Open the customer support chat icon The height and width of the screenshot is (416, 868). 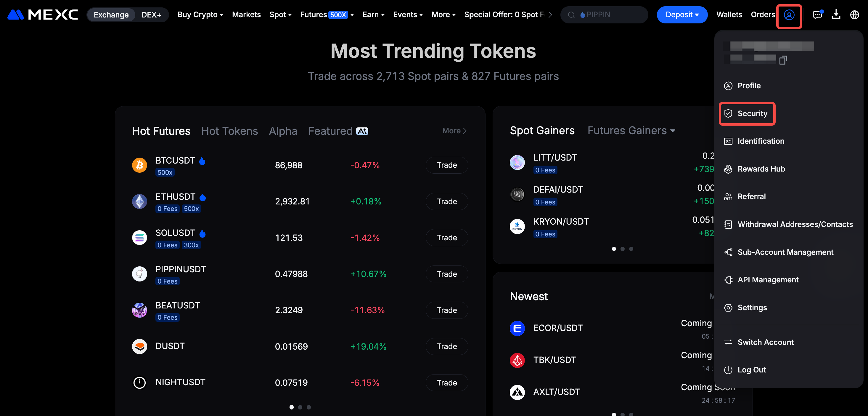click(x=817, y=15)
